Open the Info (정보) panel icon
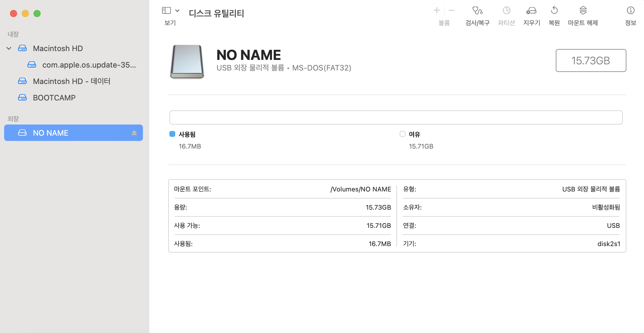 point(630,11)
